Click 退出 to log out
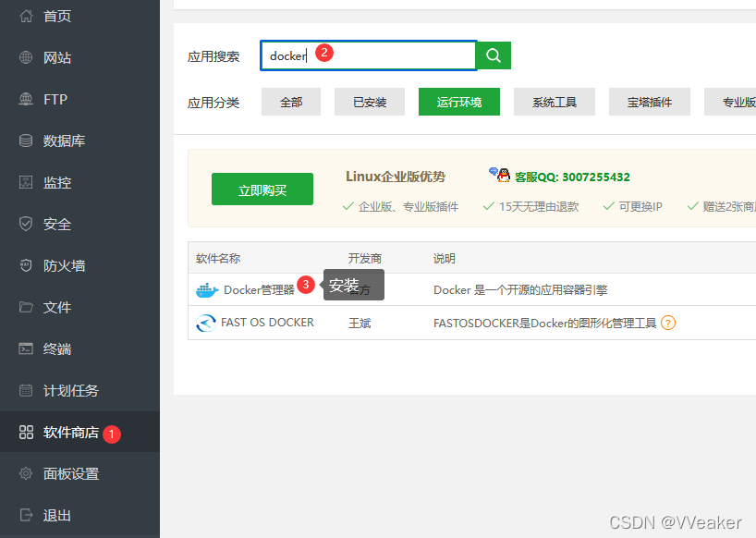Image resolution: width=756 pixels, height=538 pixels. [79, 515]
